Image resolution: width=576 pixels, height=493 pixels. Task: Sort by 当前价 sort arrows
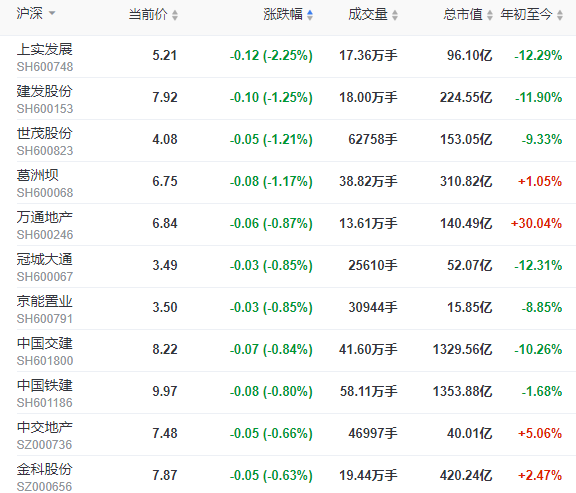[x=175, y=15]
